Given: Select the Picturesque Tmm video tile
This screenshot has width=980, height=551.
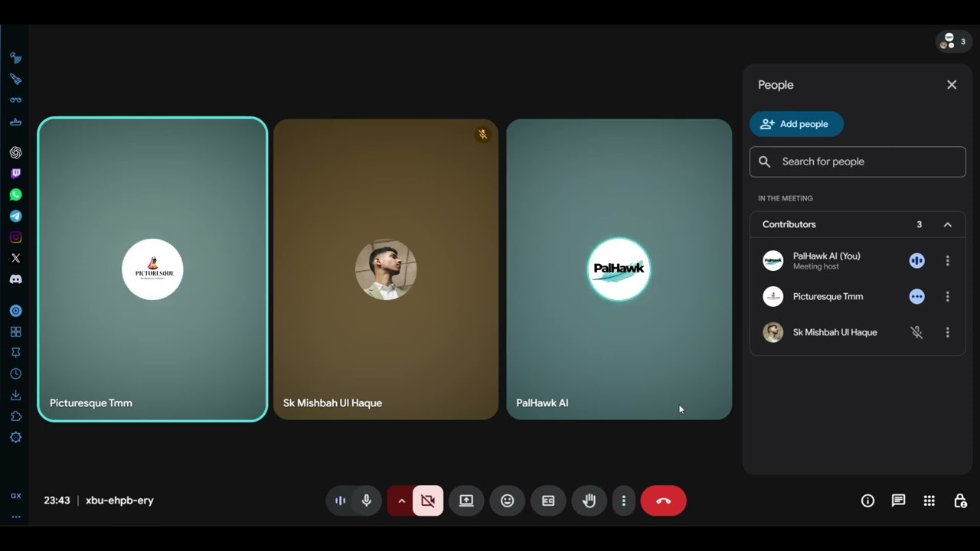Looking at the screenshot, I should [x=152, y=269].
